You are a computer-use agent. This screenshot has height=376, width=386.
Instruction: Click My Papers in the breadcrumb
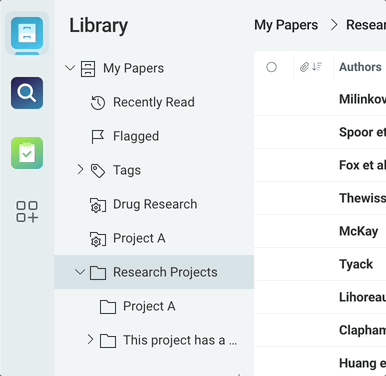click(286, 25)
